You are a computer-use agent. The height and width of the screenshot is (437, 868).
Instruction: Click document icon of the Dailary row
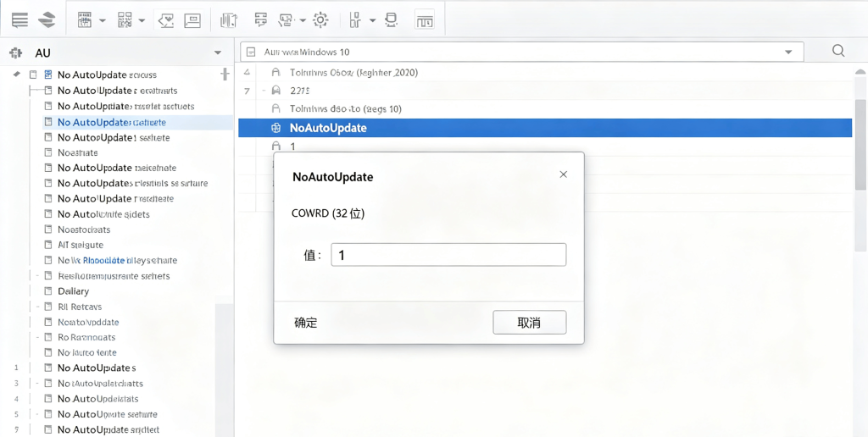click(x=47, y=291)
